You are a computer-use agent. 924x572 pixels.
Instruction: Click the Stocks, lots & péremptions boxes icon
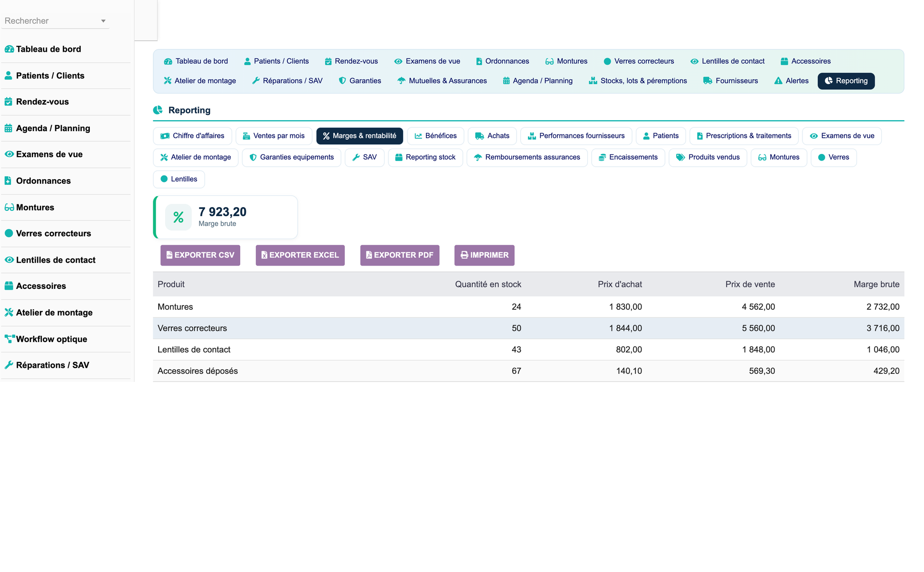[x=593, y=81]
